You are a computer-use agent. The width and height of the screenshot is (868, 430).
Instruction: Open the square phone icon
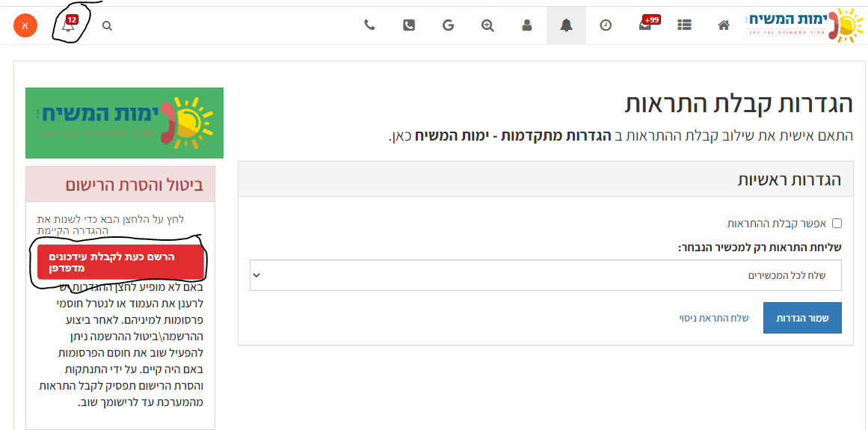click(x=409, y=25)
